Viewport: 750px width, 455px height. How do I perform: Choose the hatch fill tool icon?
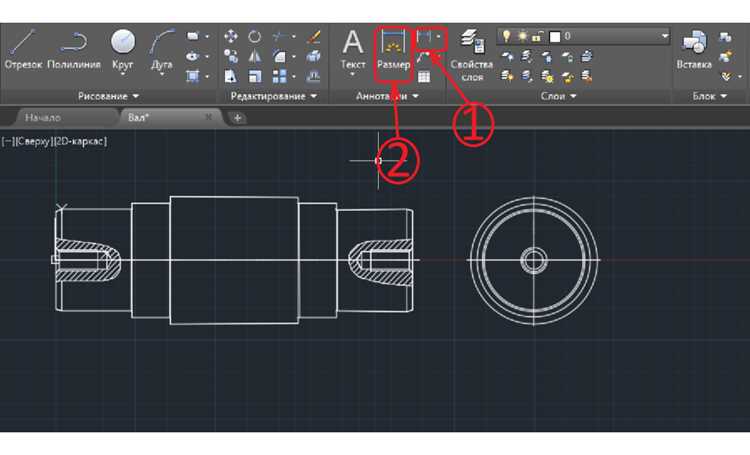point(193,76)
